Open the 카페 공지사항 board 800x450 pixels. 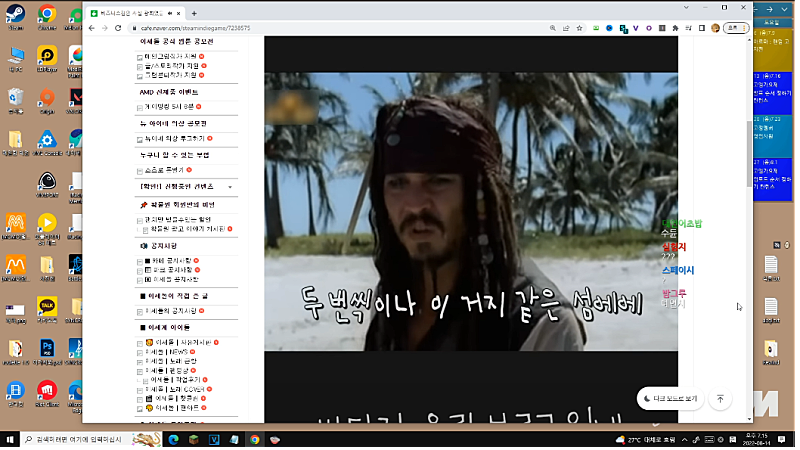(168, 261)
